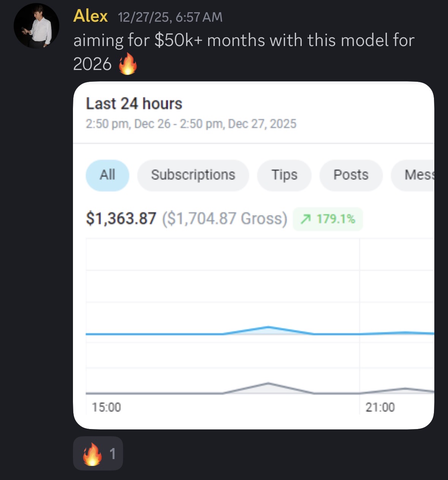Click the 6:57 AM message timestamp
Viewport: 448px width, 480px height.
(x=170, y=17)
